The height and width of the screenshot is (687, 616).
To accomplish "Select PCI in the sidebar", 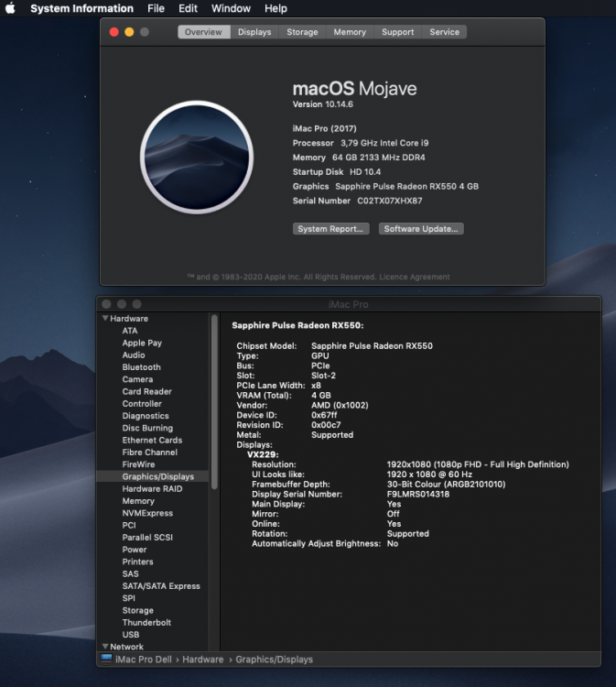I will tap(129, 526).
